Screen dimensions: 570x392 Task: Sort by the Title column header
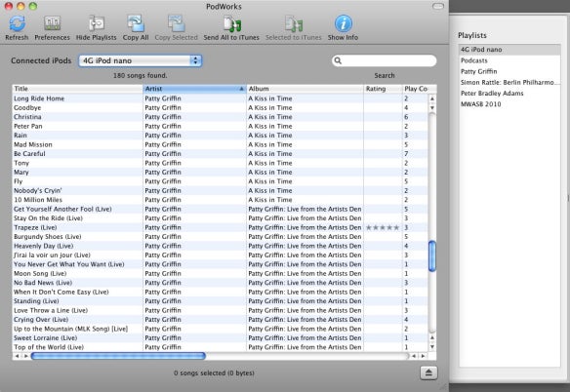[x=77, y=89]
